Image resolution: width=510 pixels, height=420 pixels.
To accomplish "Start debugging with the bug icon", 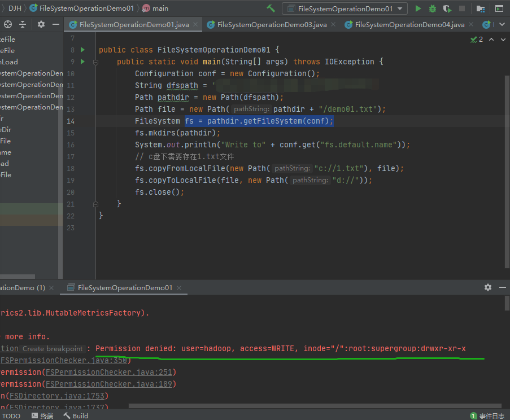I will (432, 9).
